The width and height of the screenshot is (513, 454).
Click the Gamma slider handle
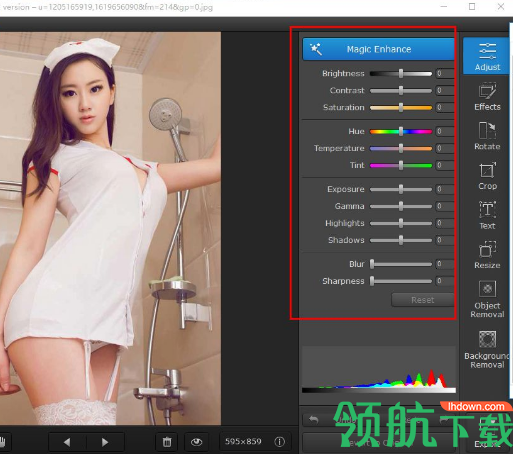(401, 206)
